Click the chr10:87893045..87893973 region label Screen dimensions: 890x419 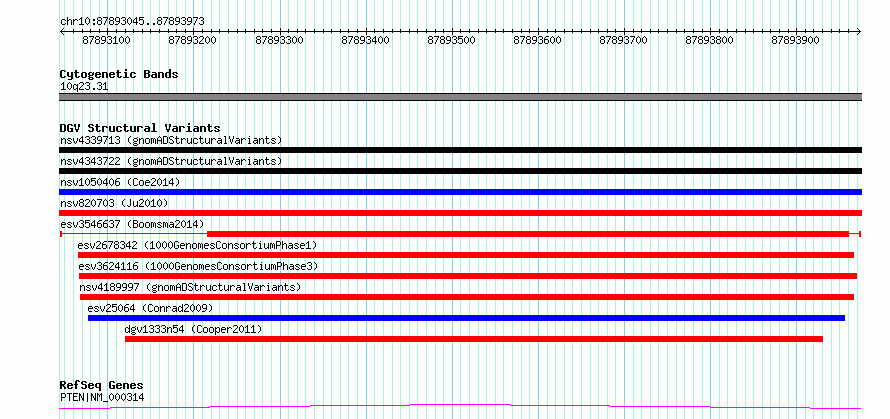pyautogui.click(x=132, y=21)
